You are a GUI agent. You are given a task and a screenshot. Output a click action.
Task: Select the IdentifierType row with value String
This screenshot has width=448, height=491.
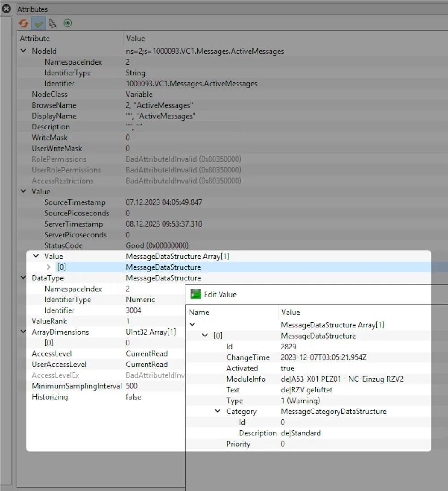coord(233,73)
